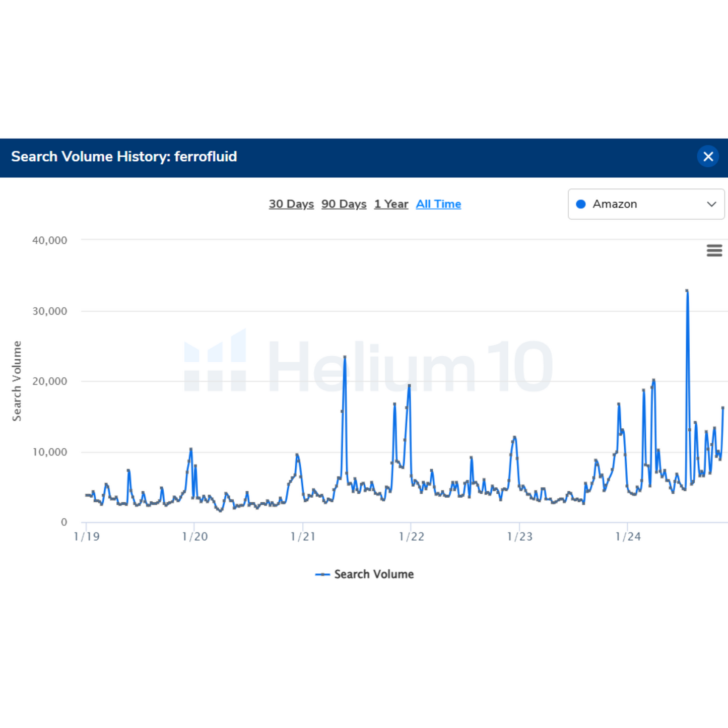Click the 1/19 x-axis label
Image resolution: width=728 pixels, height=728 pixels.
pos(87,537)
